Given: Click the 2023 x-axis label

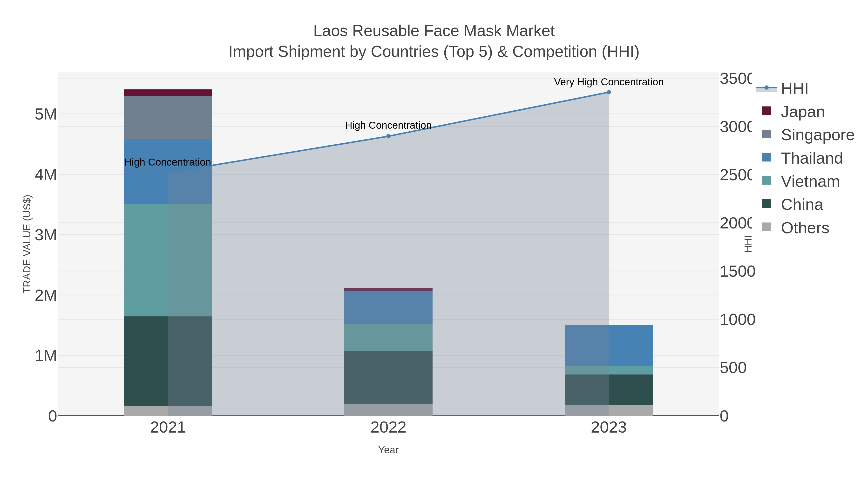Looking at the screenshot, I should tap(609, 428).
